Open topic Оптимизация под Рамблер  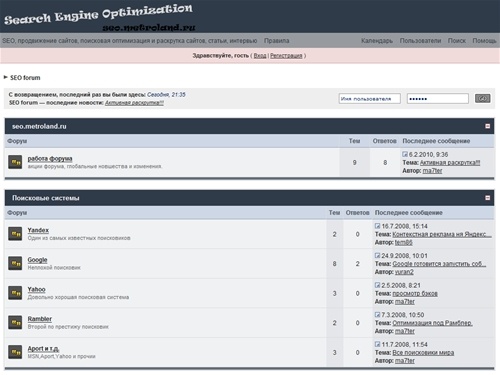[433, 323]
